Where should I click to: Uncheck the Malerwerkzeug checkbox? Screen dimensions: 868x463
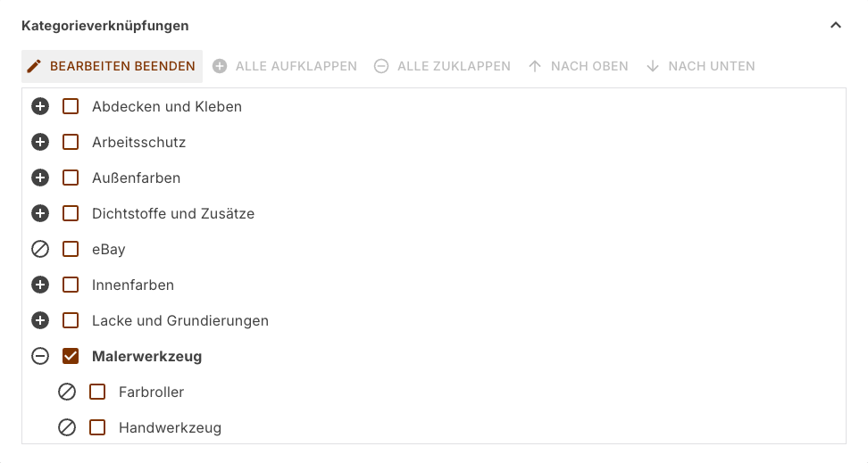pos(71,356)
